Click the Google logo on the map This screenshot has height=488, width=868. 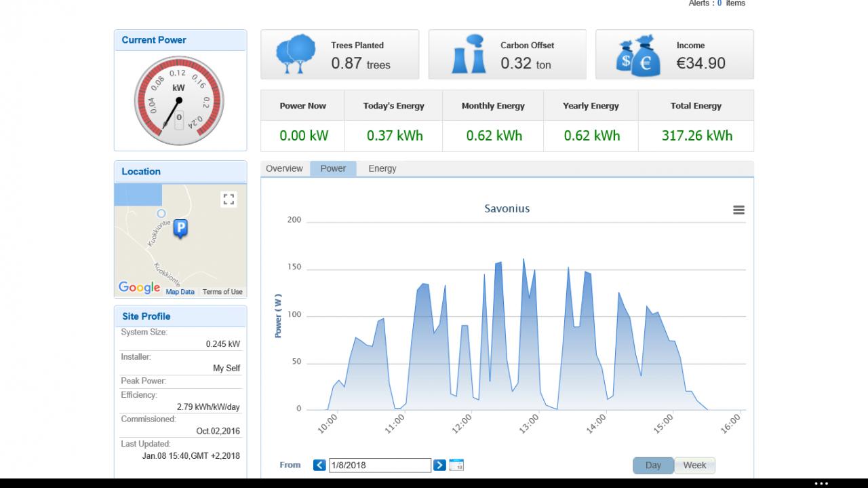click(139, 287)
